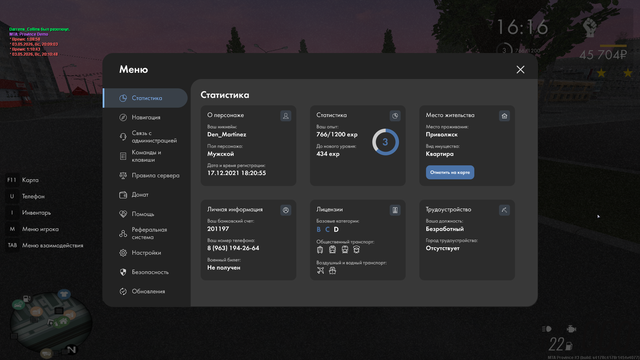Click the water transport license icon

(x=333, y=270)
